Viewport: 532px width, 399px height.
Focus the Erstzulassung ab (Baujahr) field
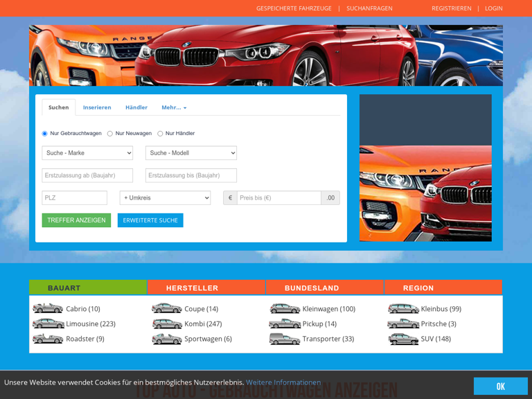click(x=87, y=175)
